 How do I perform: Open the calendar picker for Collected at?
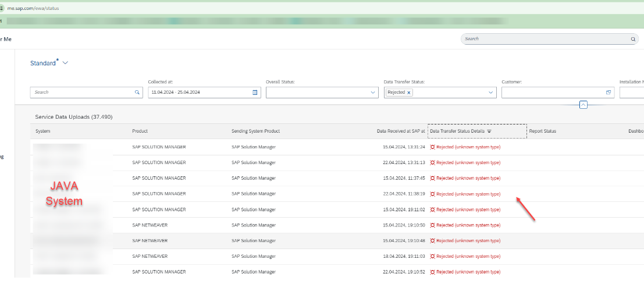(x=255, y=93)
